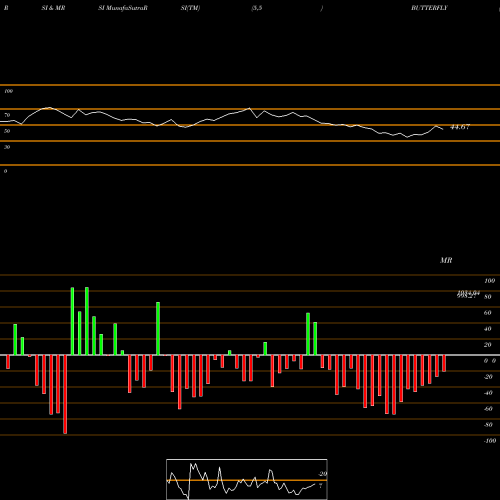The height and width of the screenshot is (500, 500).
Task: Click the '(5,5' parameters text
Action: pos(257,8)
